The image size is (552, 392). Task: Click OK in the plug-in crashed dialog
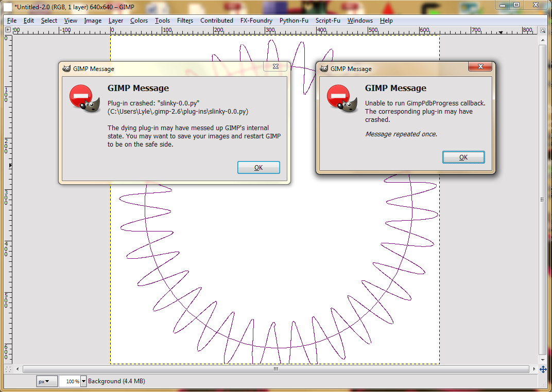258,167
